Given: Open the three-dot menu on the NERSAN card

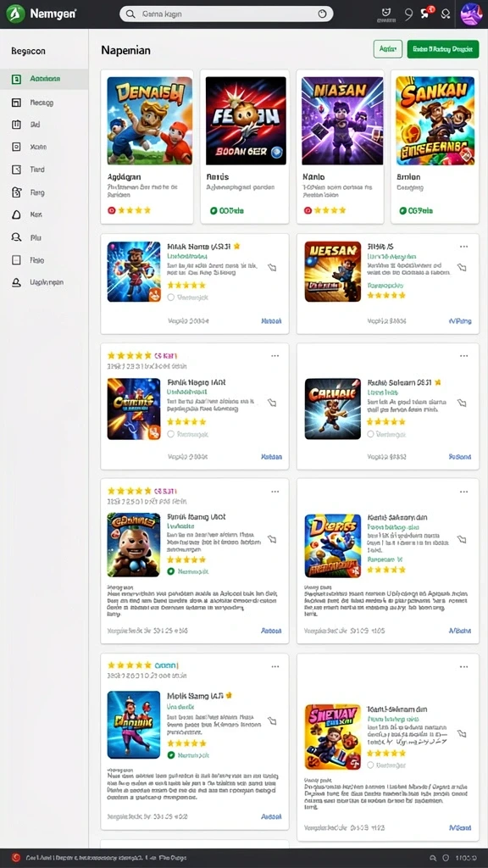Looking at the screenshot, I should pos(463,246).
